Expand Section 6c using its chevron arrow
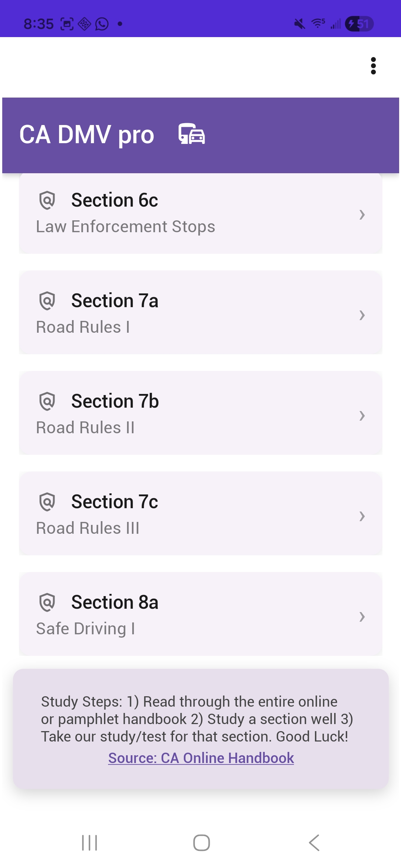The height and width of the screenshot is (868, 401). (x=362, y=214)
